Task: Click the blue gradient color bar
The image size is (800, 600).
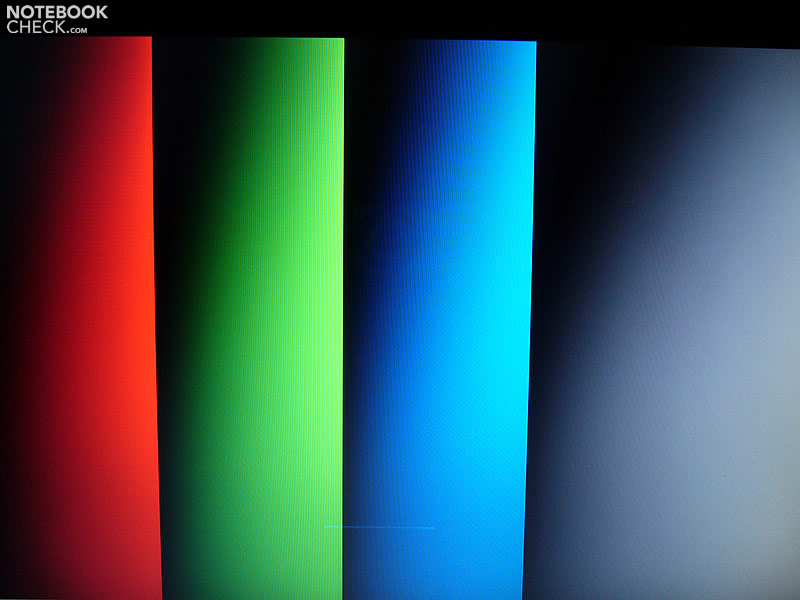Action: tap(440, 320)
